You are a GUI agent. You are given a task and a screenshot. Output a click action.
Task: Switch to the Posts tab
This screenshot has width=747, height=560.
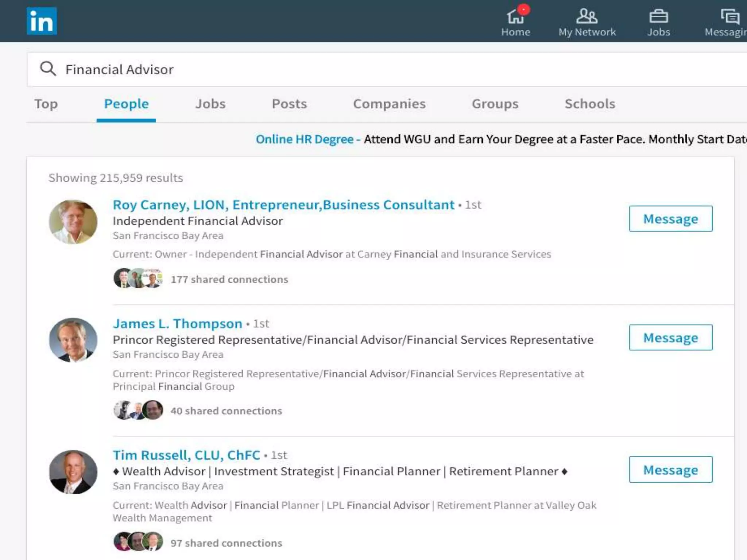point(289,104)
